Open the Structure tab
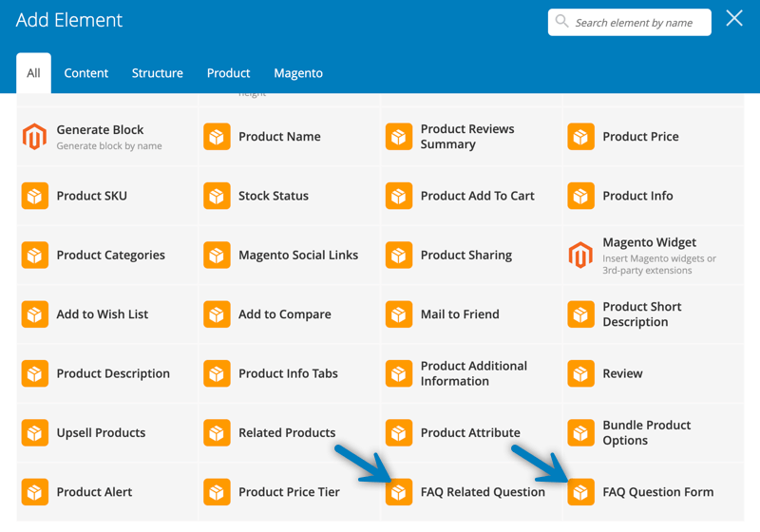 click(x=158, y=73)
